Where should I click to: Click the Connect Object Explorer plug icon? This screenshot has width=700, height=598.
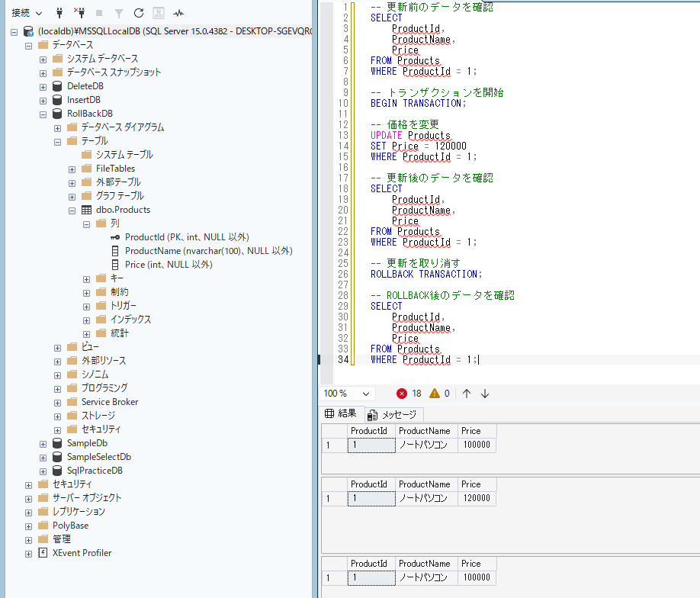(x=59, y=13)
